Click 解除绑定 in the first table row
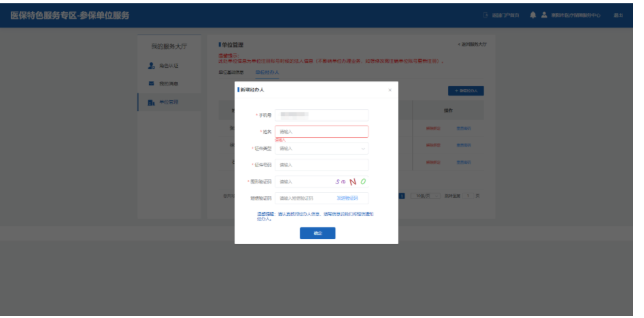 coord(433,128)
